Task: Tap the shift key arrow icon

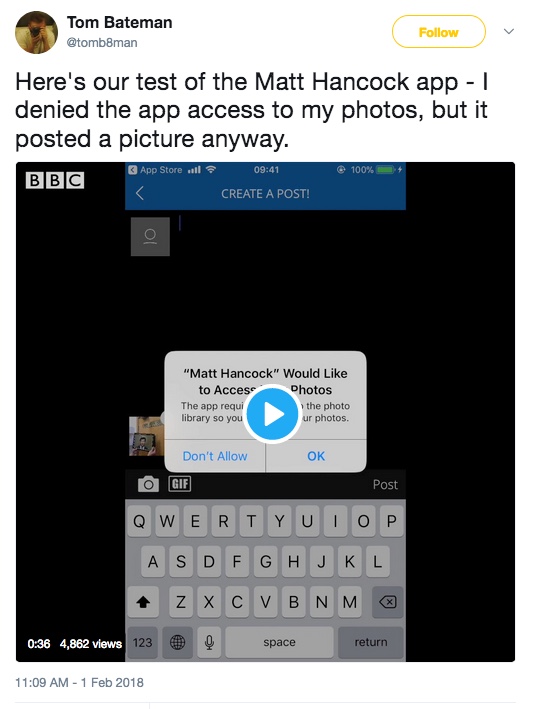Action: point(143,602)
